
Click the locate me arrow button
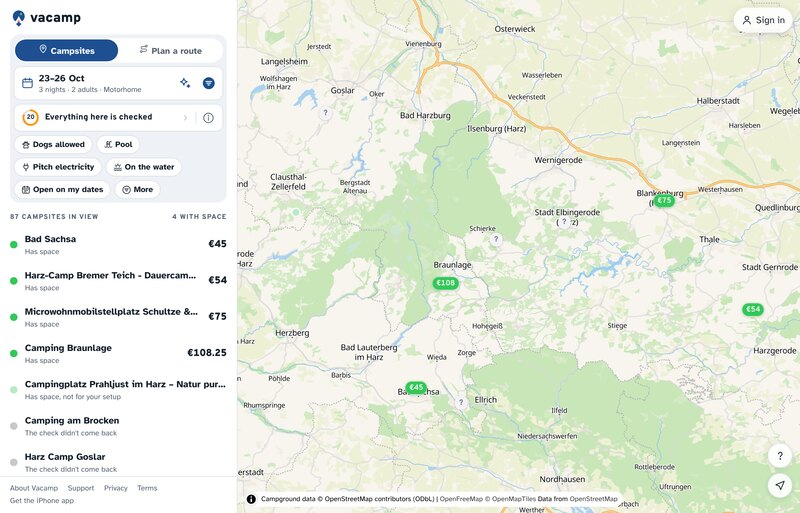780,485
